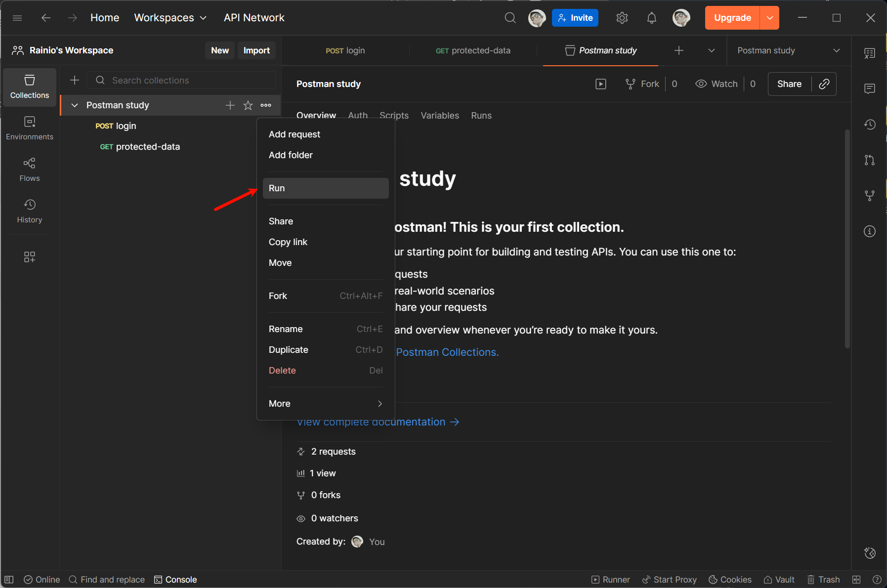Open Cookies in the status bar
The image size is (887, 588).
[x=730, y=580]
